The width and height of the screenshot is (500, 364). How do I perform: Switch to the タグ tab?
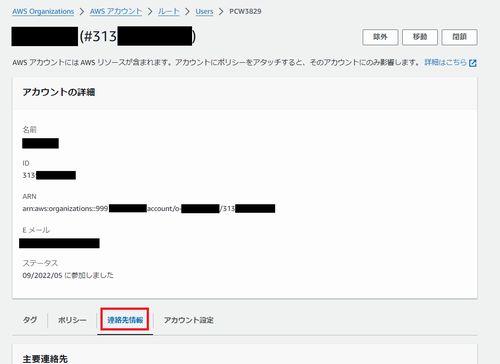(30, 320)
